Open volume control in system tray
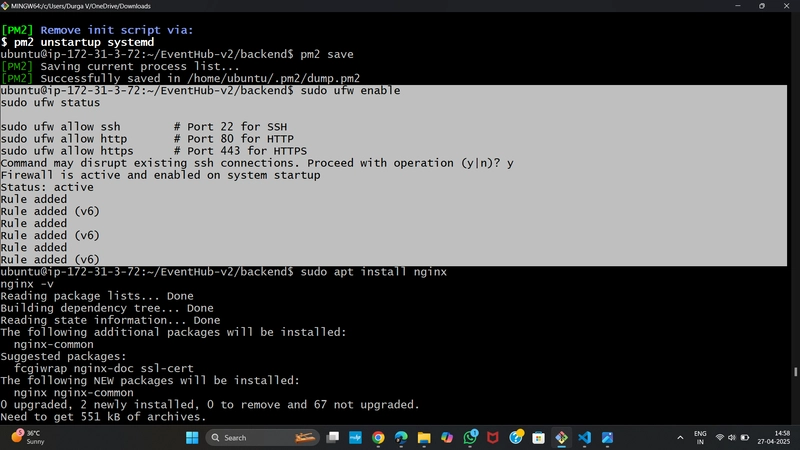Image resolution: width=800 pixels, height=450 pixels. point(732,438)
